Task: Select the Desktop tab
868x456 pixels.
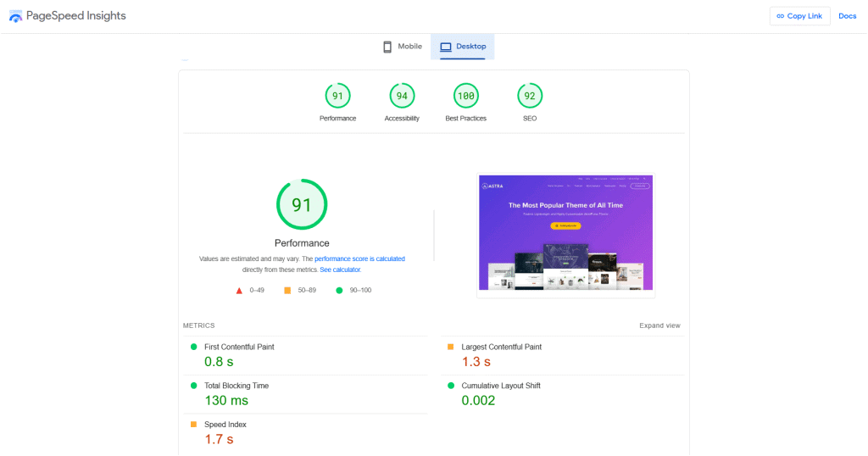Action: coord(463,47)
